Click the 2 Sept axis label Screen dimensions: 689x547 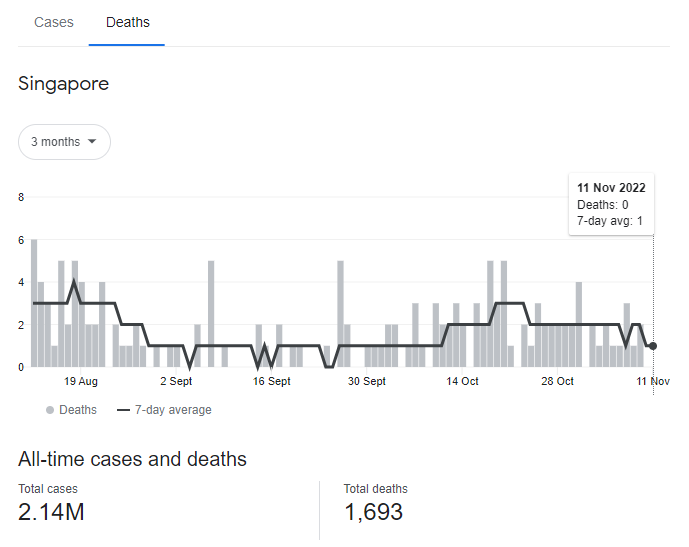pos(176,381)
